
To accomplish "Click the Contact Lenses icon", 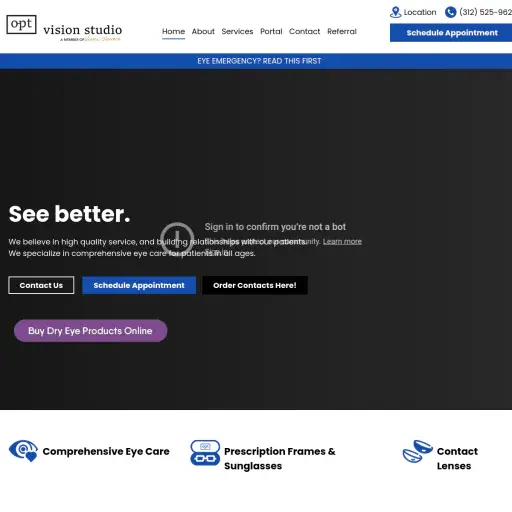I will 418,451.
